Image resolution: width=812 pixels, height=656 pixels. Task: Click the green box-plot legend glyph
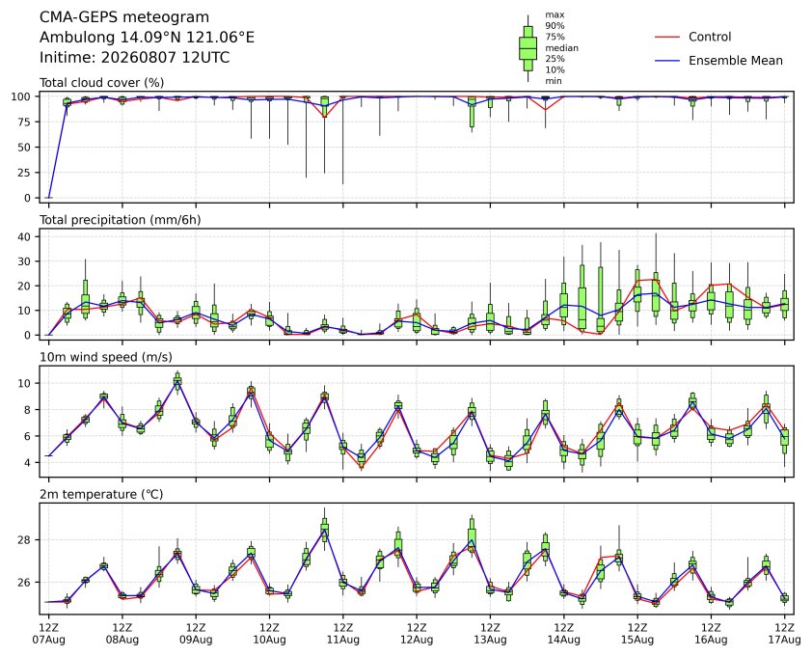(x=528, y=48)
